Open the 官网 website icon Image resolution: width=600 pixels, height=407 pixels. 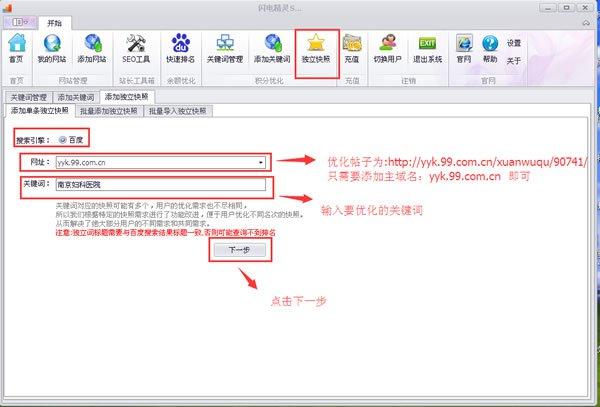tap(464, 49)
